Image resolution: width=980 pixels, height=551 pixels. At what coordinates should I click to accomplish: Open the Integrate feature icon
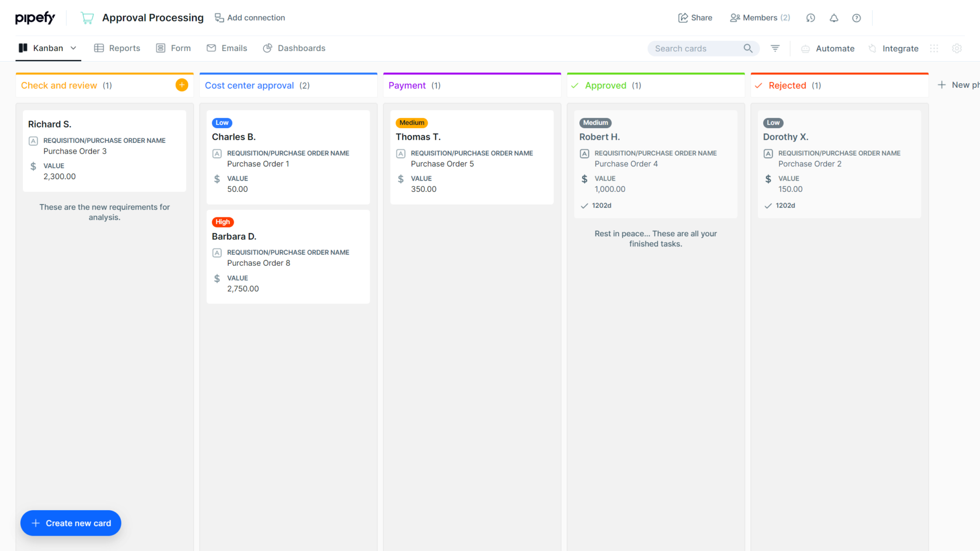pos(872,48)
